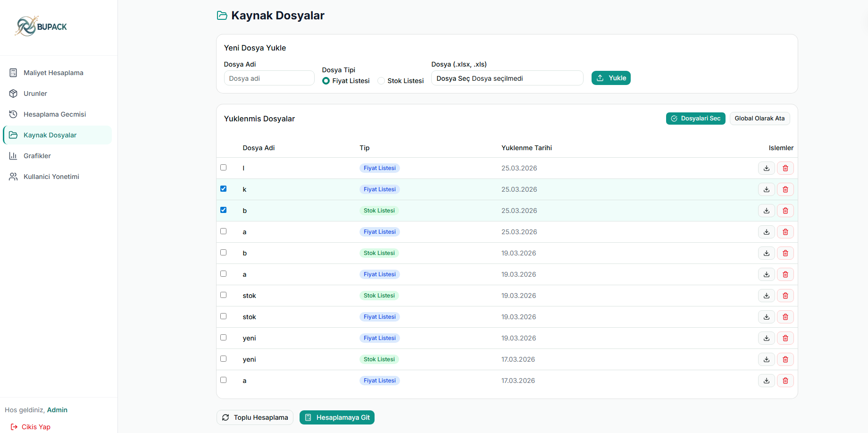
Task: Select the Fiyat Listesi radio option
Action: tap(326, 81)
